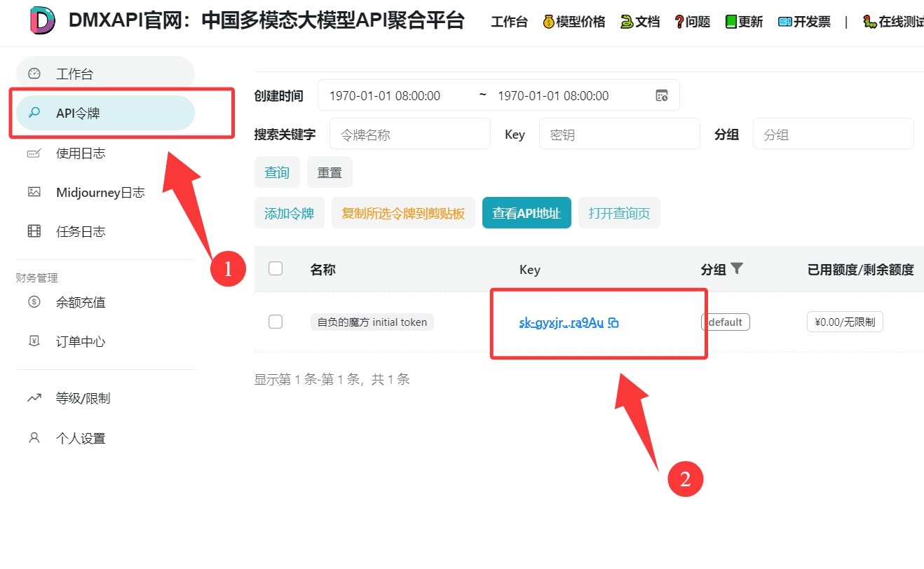Click the Midjourney日志 image icon
924x569 pixels.
pos(34,192)
